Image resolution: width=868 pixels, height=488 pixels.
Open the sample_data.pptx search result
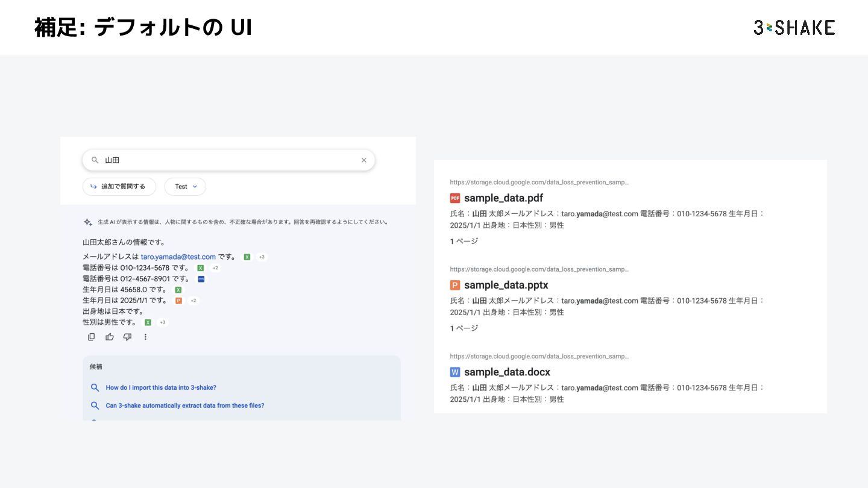tap(506, 285)
